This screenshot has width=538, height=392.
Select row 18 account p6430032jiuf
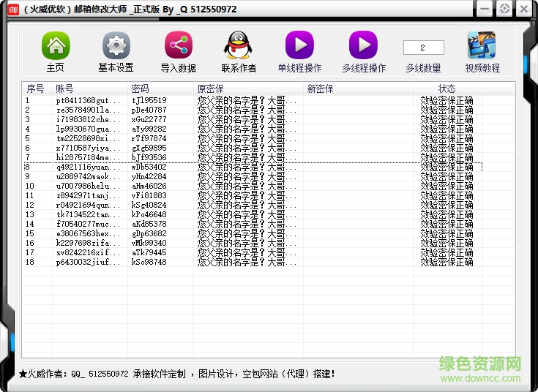[88, 262]
